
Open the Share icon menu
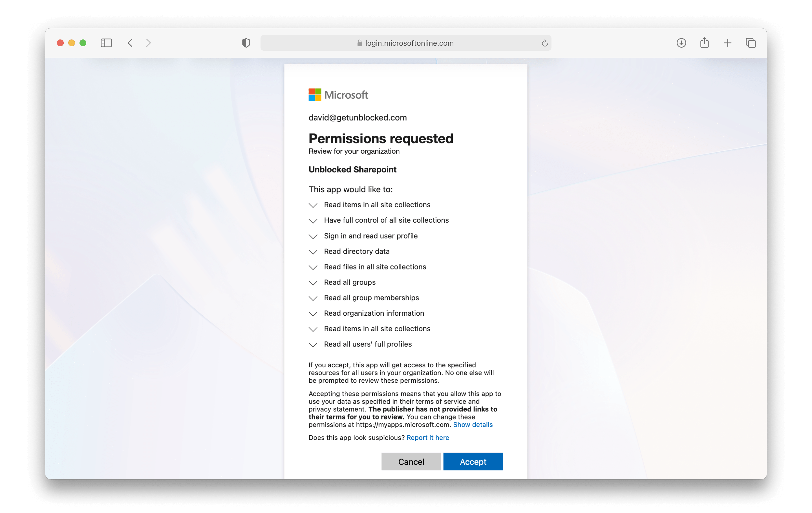(x=704, y=43)
